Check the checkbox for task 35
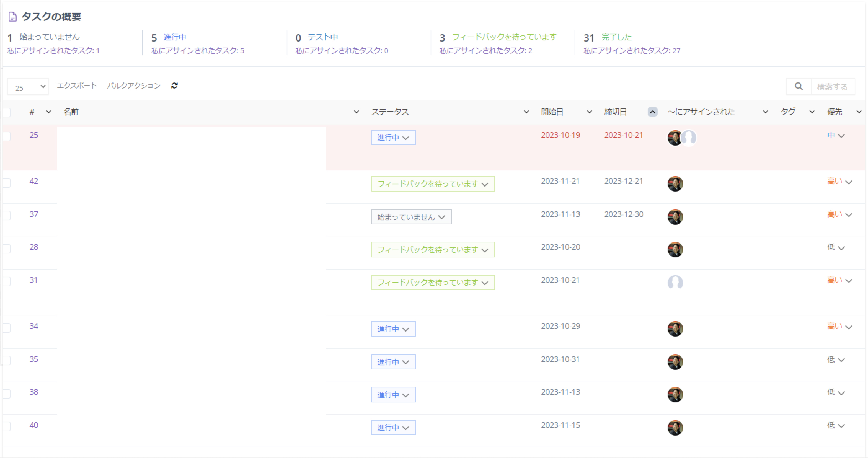Image resolution: width=868 pixels, height=458 pixels. (6, 360)
